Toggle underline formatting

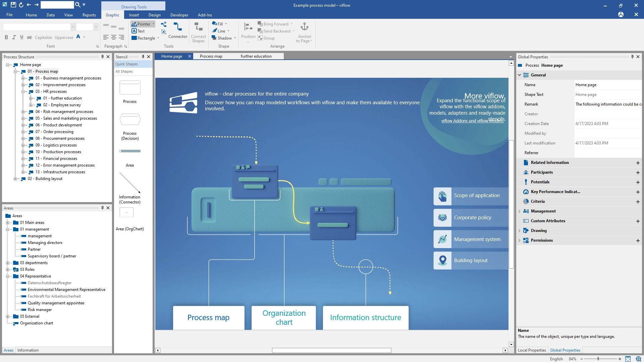(22, 37)
